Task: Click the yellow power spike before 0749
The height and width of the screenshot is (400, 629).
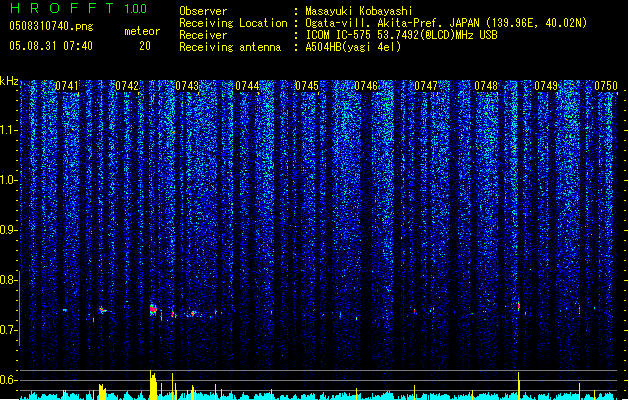Action: 519,386
